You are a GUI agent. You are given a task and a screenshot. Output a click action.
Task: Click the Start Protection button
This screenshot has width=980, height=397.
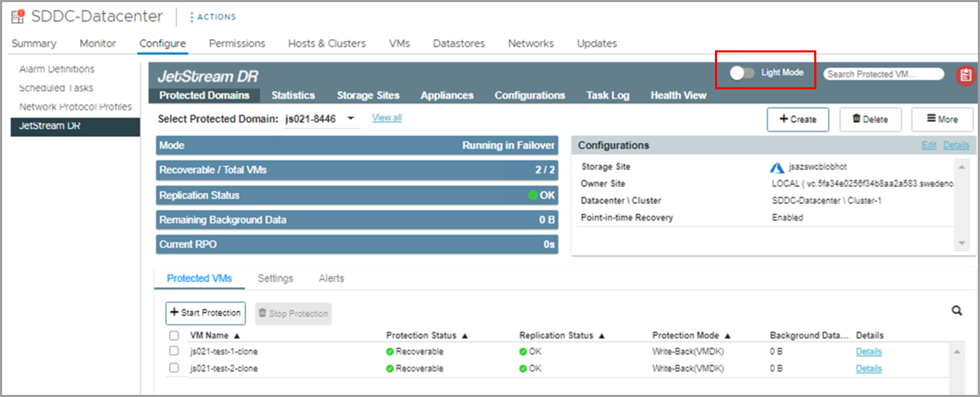pyautogui.click(x=205, y=313)
